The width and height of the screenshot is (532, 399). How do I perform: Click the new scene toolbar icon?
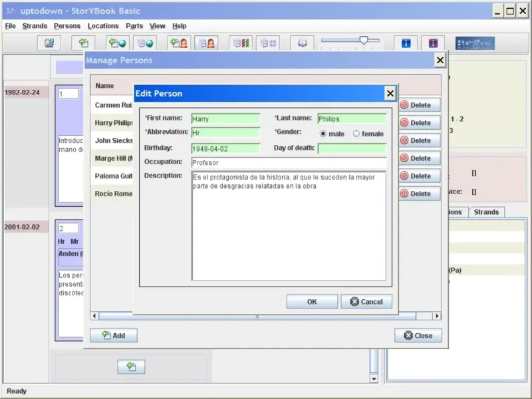84,43
